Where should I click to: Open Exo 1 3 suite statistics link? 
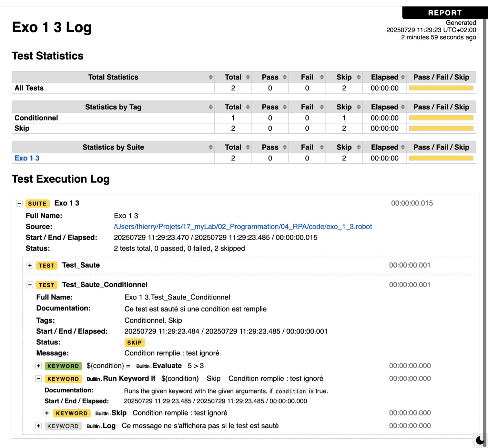[27, 158]
